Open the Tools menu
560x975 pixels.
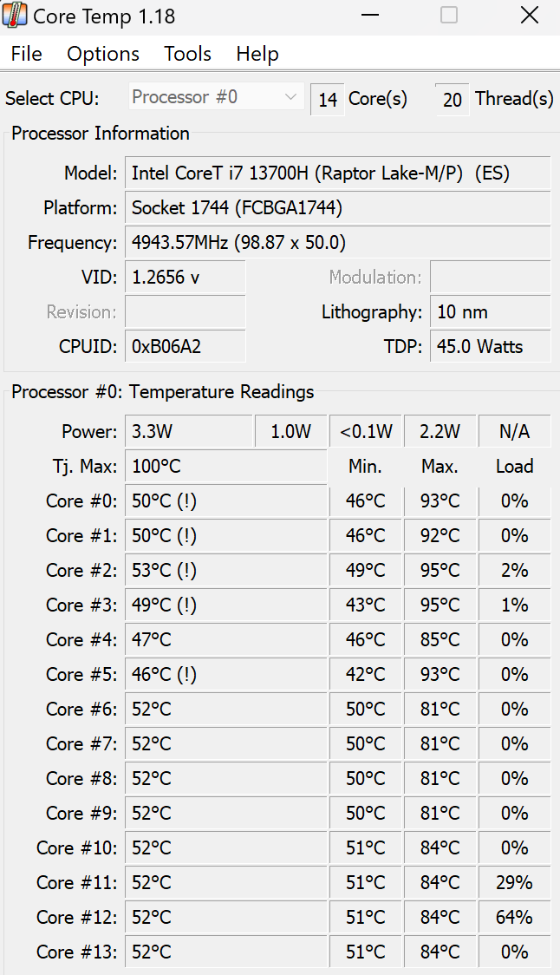pos(187,54)
